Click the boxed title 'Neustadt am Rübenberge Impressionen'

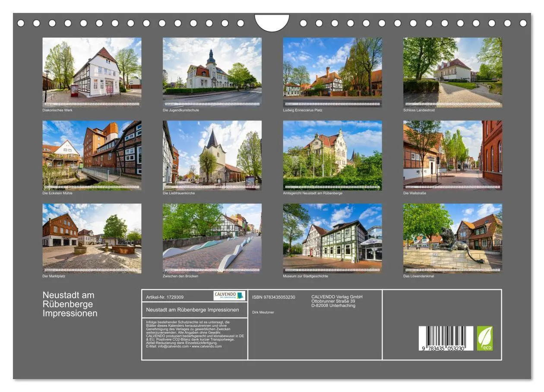[193, 310]
